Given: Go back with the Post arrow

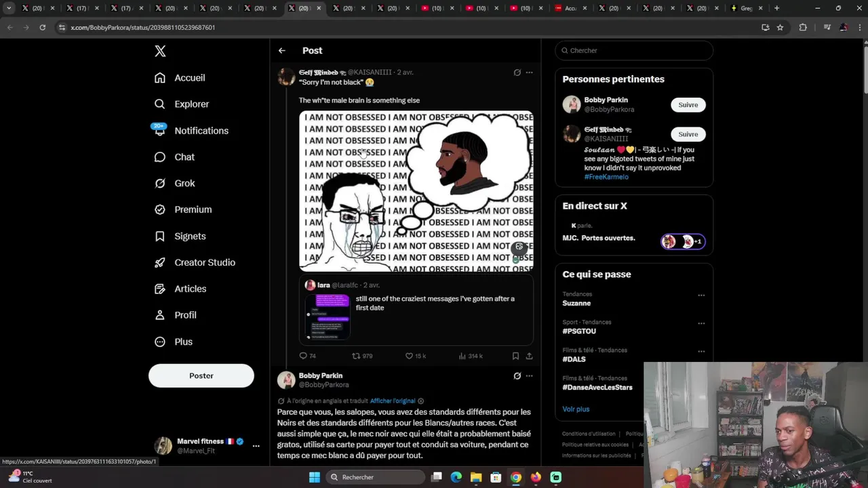Looking at the screenshot, I should (x=282, y=51).
